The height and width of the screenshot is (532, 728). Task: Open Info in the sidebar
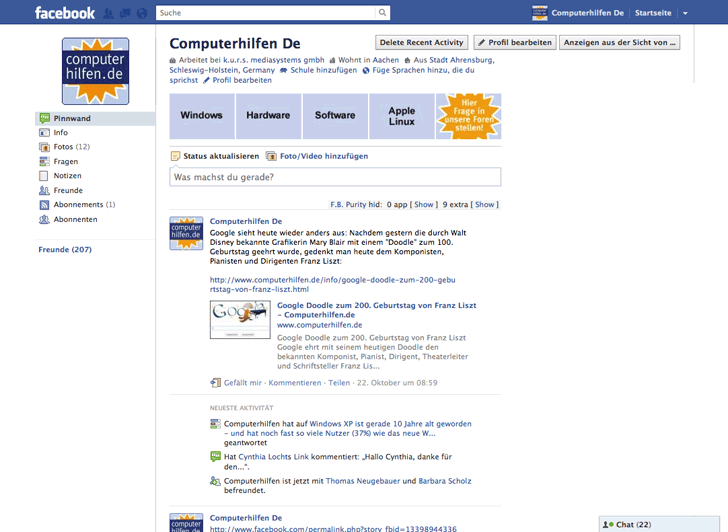point(60,133)
